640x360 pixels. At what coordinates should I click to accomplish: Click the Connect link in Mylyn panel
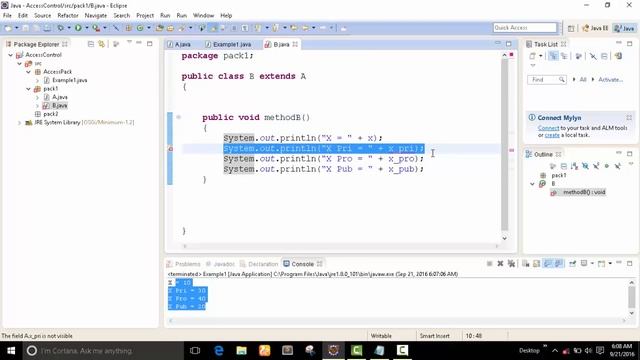pyautogui.click(x=548, y=128)
